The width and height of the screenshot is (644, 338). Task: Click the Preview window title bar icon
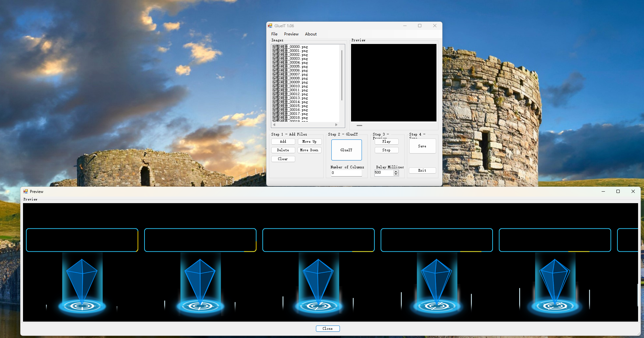(x=26, y=191)
